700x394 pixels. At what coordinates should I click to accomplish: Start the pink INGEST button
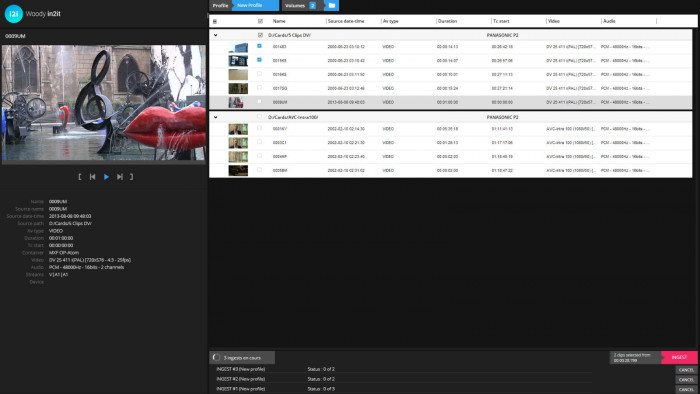[679, 357]
